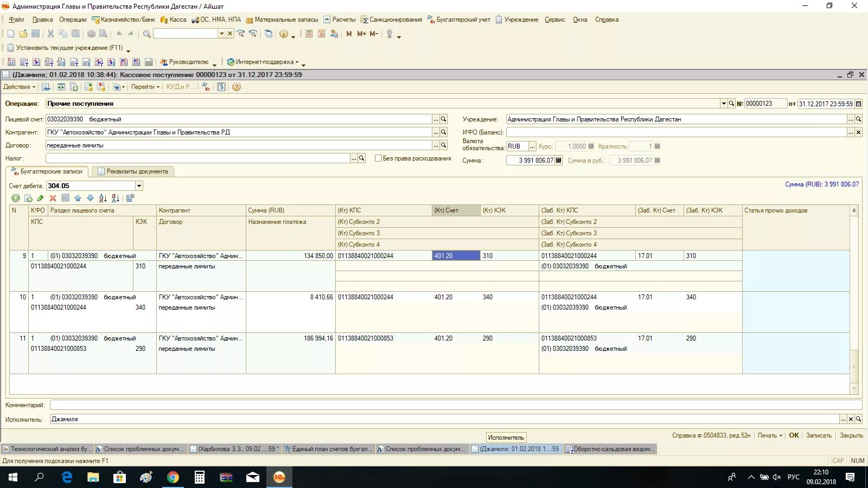Copy the row with the add-copy icon
Image resolution: width=868 pixels, height=488 pixels.
28,198
